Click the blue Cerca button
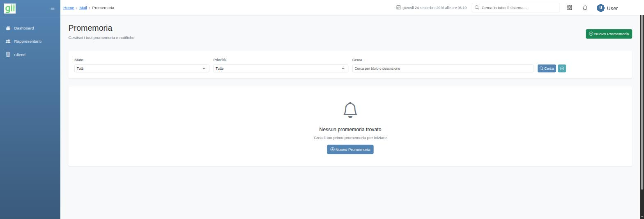644x219 pixels. (x=547, y=68)
